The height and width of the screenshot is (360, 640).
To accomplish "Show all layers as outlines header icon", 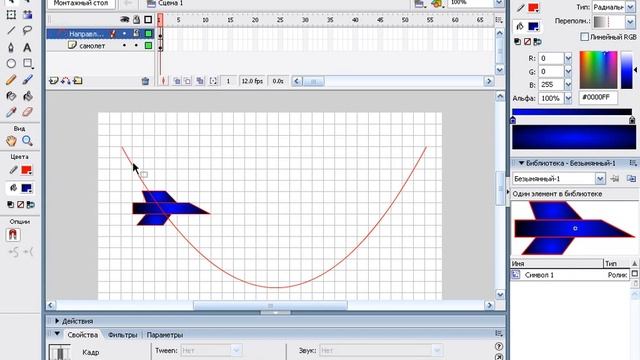I will (x=148, y=20).
